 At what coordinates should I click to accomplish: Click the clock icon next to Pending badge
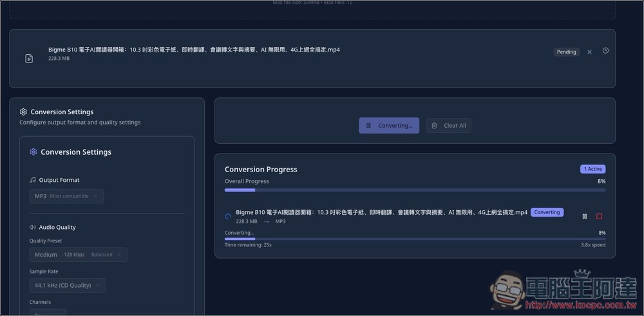(605, 50)
